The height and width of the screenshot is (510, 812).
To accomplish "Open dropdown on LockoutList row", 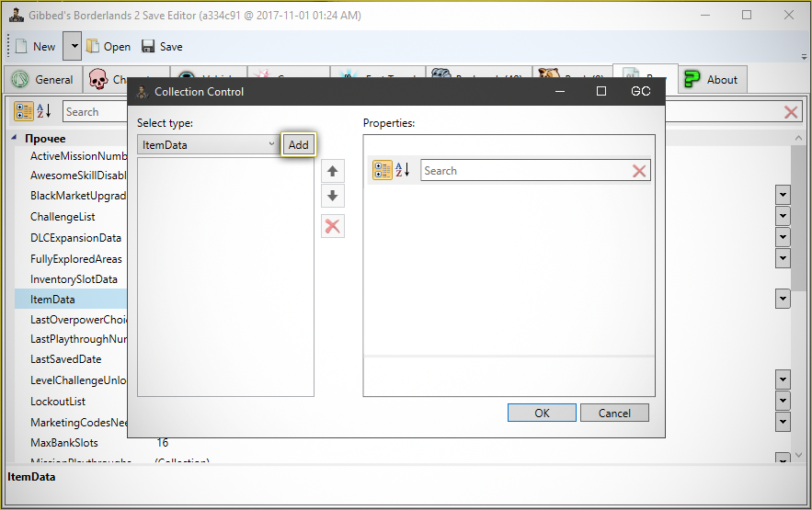I will pyautogui.click(x=783, y=401).
